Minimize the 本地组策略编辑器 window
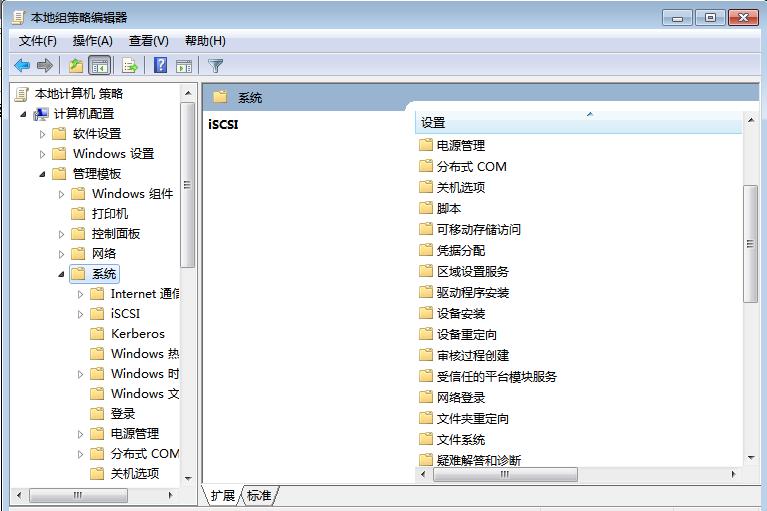The image size is (767, 511). coord(677,18)
